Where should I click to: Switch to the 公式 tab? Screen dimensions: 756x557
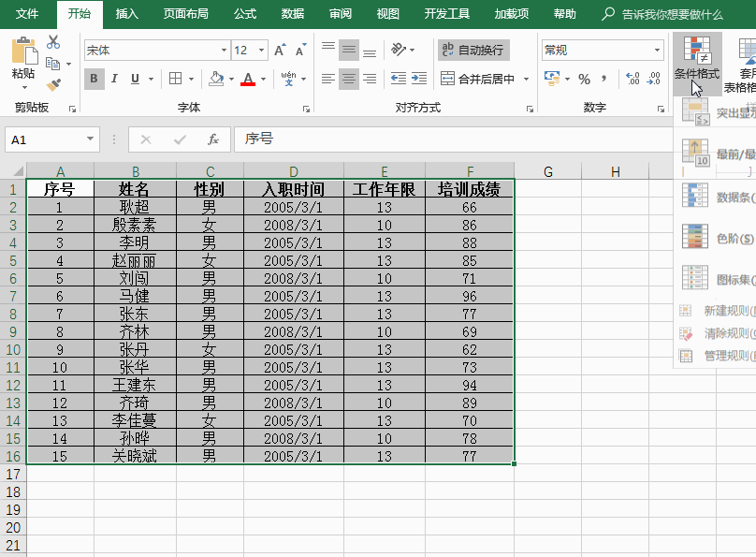245,14
